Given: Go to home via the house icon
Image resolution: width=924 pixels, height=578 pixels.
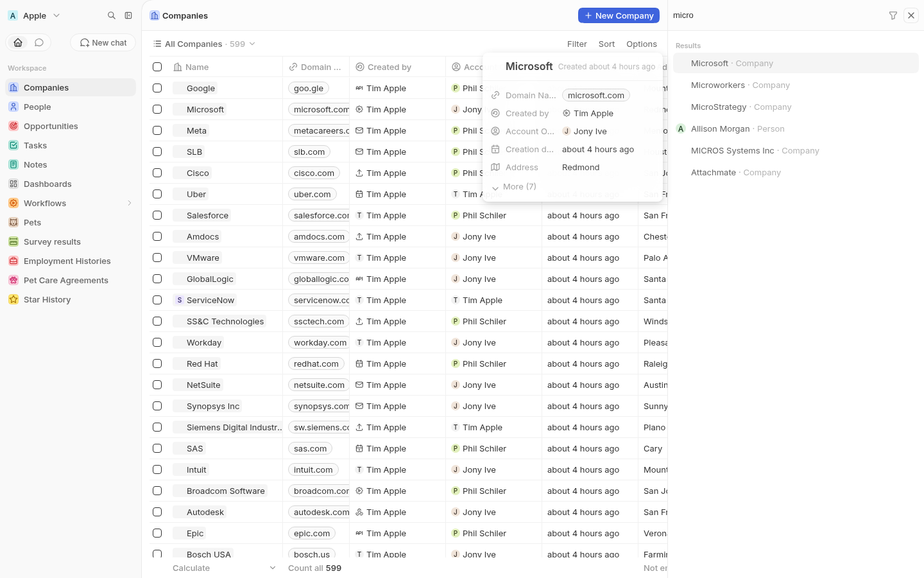Looking at the screenshot, I should point(18,42).
